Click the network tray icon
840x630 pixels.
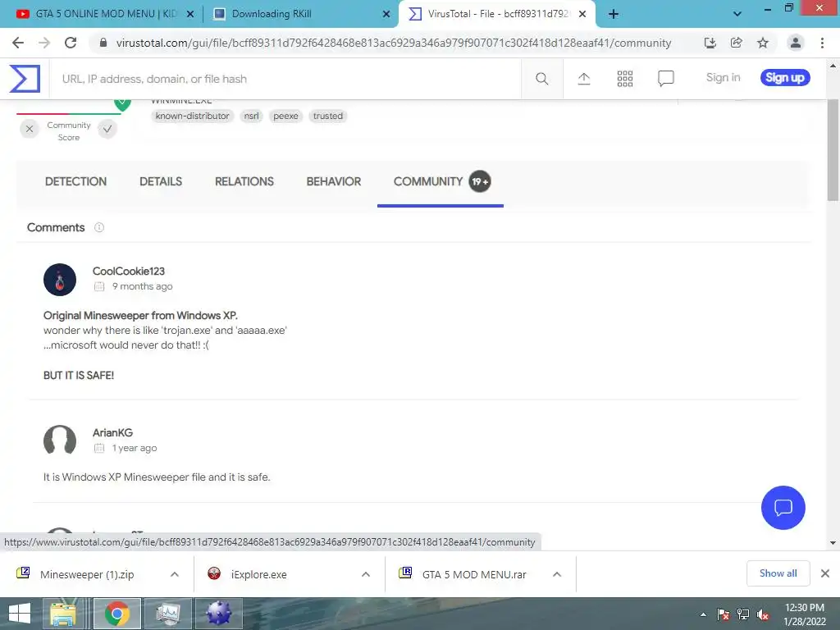click(x=743, y=614)
